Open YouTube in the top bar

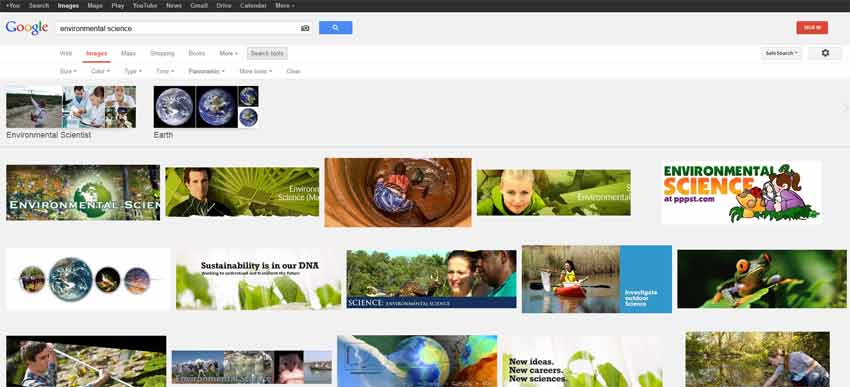tap(145, 5)
